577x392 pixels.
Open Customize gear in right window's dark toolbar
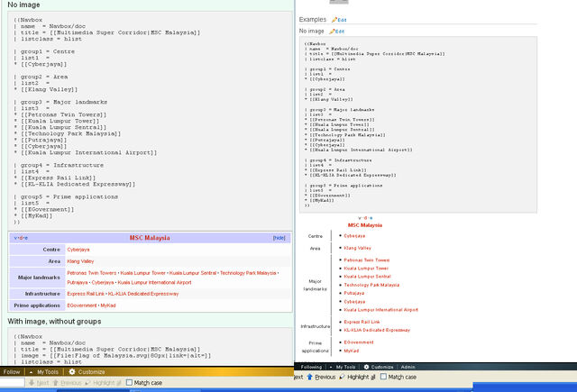(379, 367)
